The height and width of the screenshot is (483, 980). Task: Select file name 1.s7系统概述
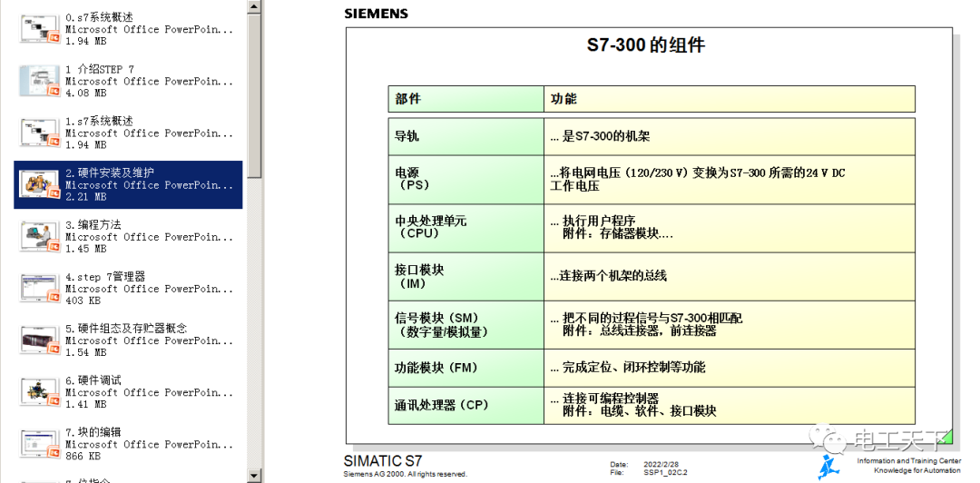[x=100, y=122]
